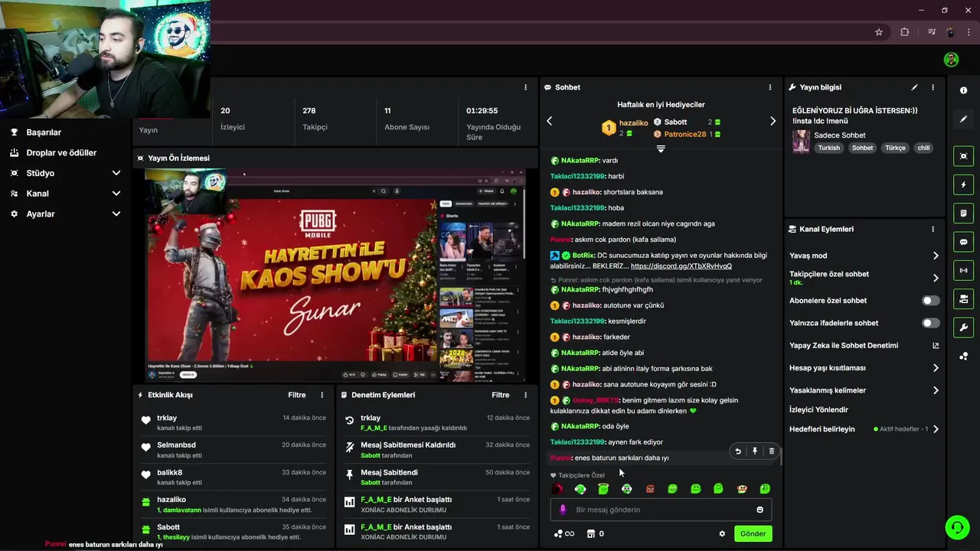This screenshot has width=980, height=551.
Task: Click the Turkish tag in Yayın bilgisi
Action: [x=829, y=148]
